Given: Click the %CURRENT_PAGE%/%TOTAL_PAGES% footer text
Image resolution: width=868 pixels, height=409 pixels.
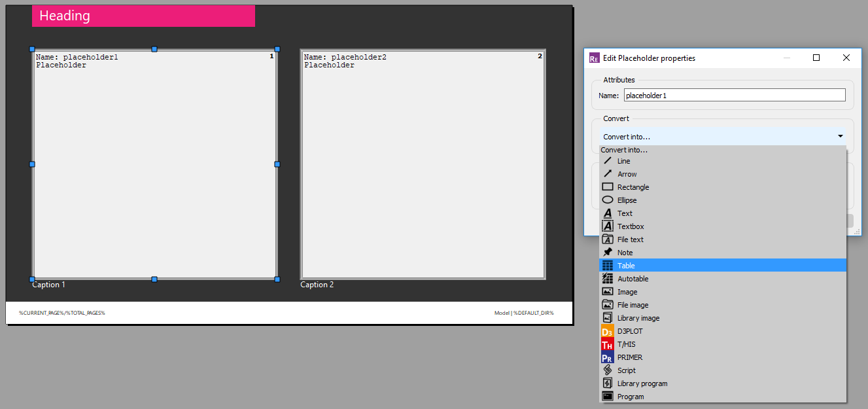Looking at the screenshot, I should [x=62, y=313].
